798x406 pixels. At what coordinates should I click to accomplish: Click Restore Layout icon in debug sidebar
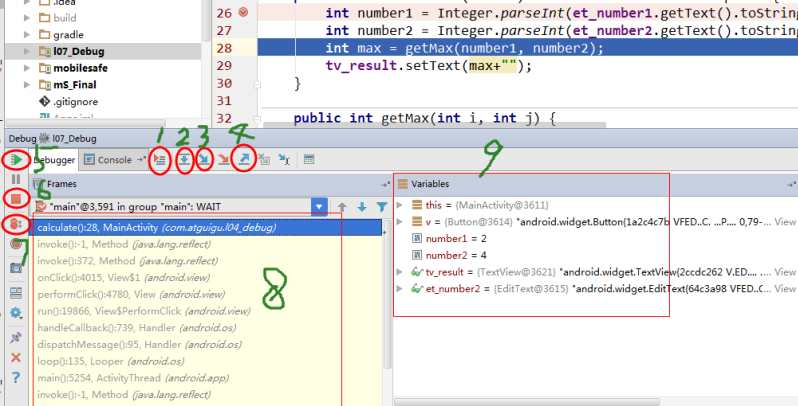(16, 293)
